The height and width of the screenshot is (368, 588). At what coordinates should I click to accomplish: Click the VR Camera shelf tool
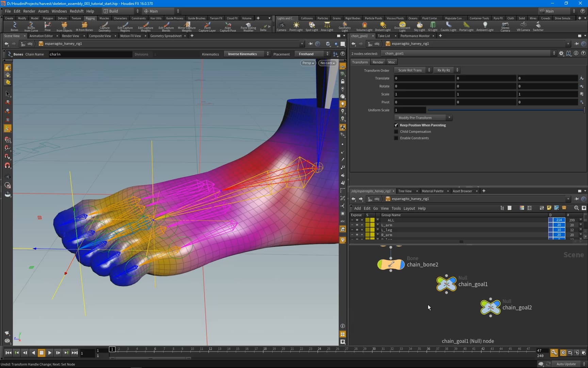coord(523,27)
